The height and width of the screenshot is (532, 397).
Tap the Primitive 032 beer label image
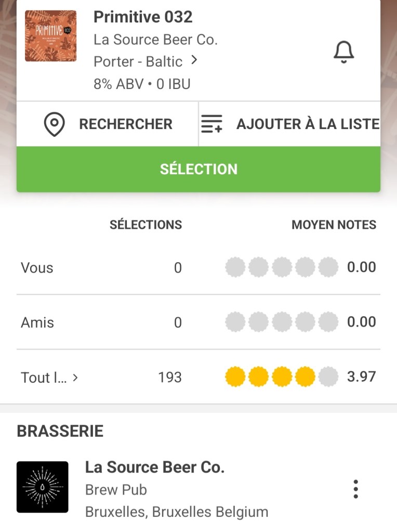51,36
